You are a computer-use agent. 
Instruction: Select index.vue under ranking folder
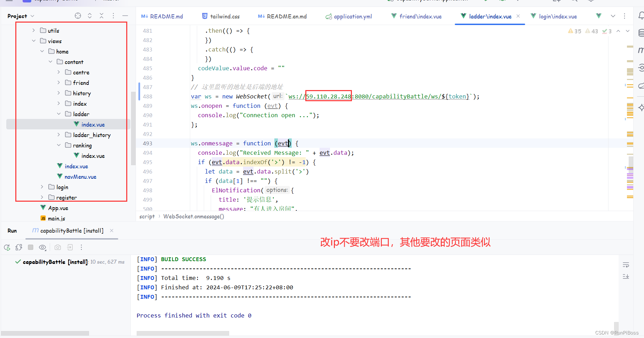pos(89,156)
